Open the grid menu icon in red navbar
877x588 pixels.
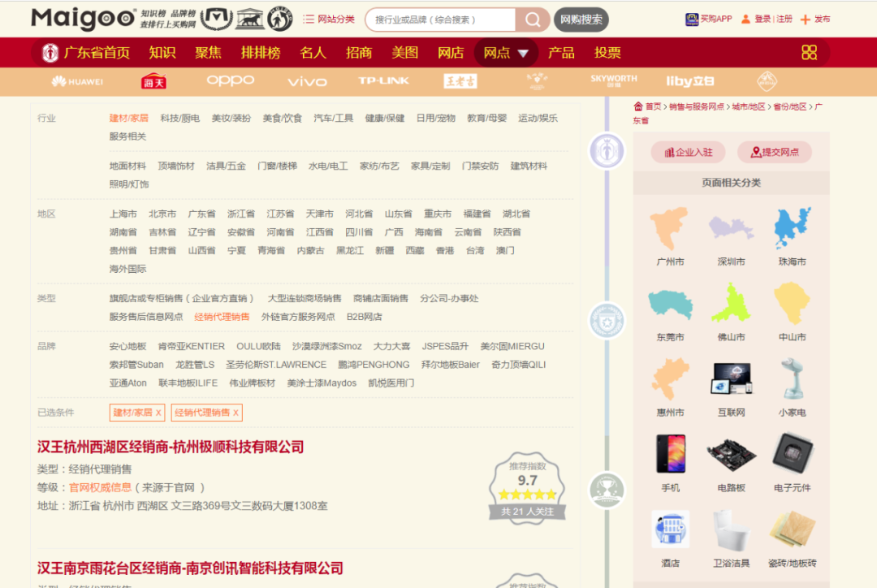click(x=809, y=53)
